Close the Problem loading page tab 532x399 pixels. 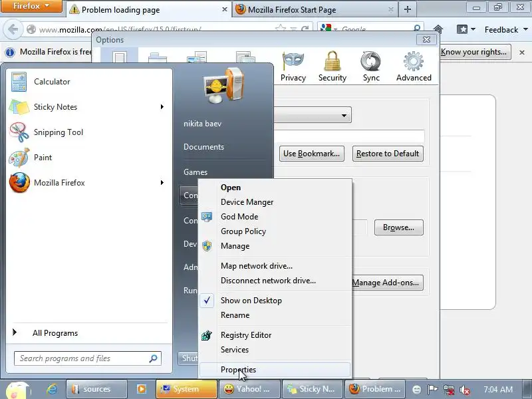(x=224, y=9)
